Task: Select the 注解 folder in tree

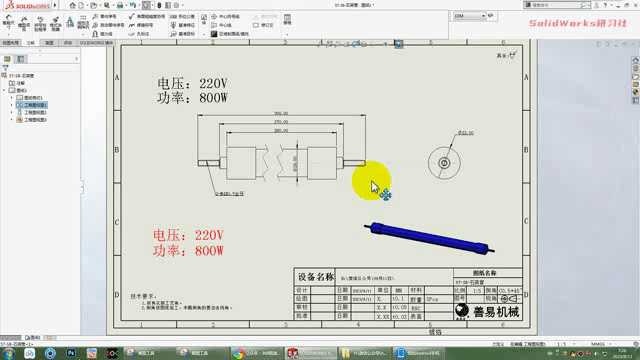Action: (x=17, y=83)
